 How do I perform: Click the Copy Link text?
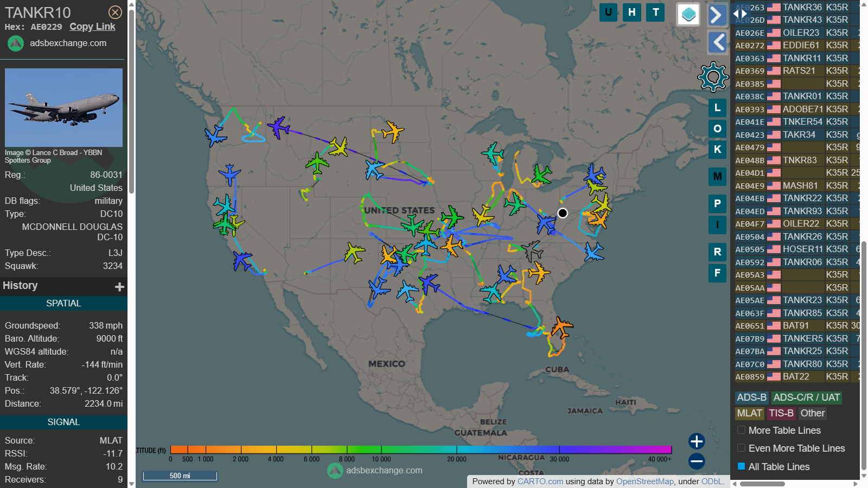92,27
